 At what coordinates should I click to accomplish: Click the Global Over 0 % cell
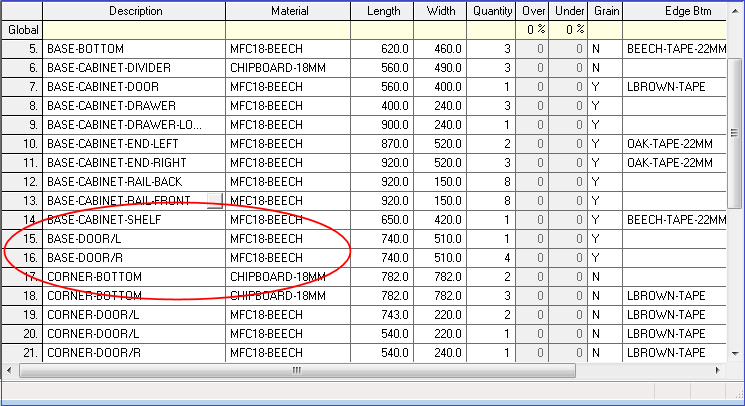[532, 30]
